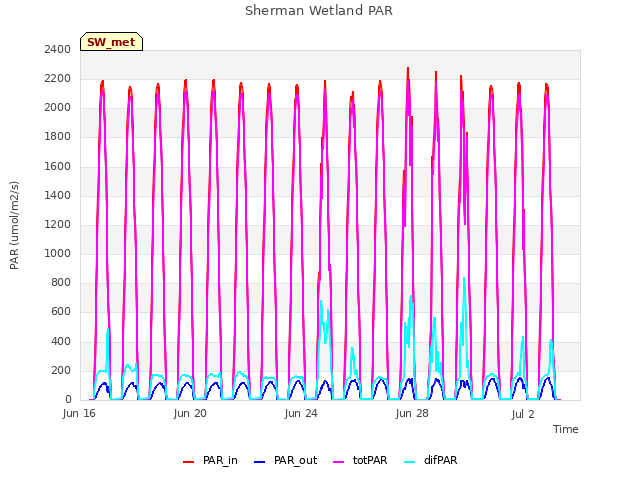Click the SW_met annotation label

point(111,42)
